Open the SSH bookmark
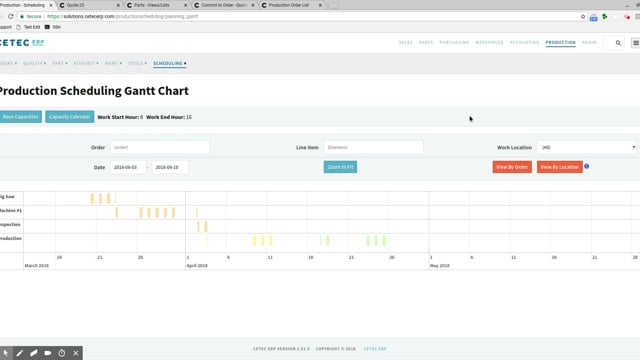The height and width of the screenshot is (360, 640). [53, 27]
